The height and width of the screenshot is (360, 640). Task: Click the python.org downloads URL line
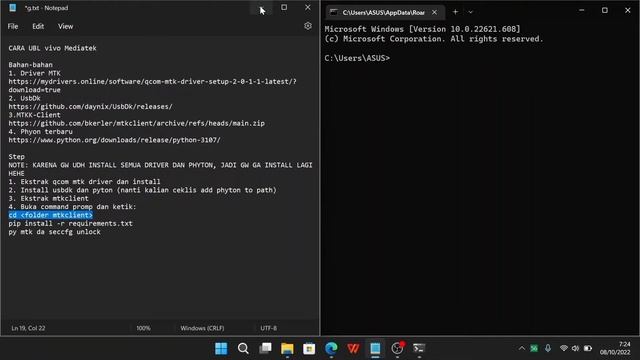(115, 140)
